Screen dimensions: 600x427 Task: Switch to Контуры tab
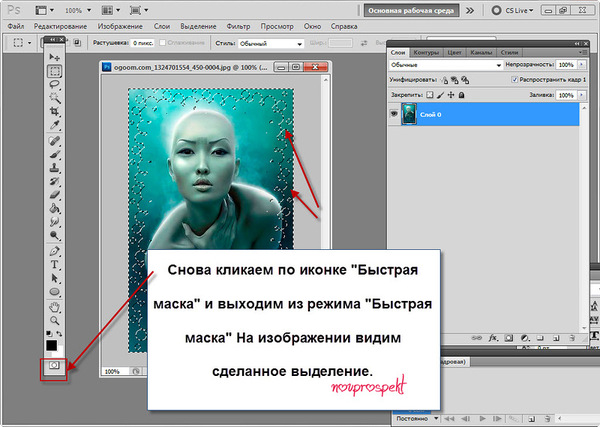[x=426, y=52]
